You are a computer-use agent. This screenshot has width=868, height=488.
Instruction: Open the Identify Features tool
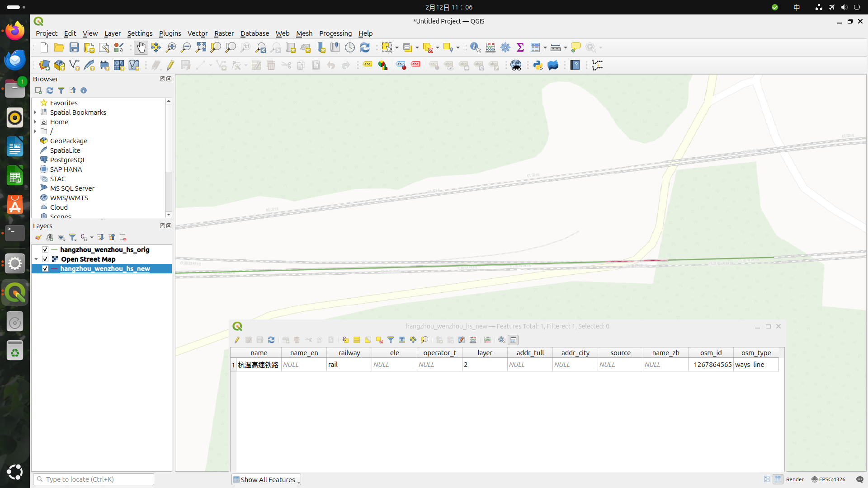tap(475, 47)
